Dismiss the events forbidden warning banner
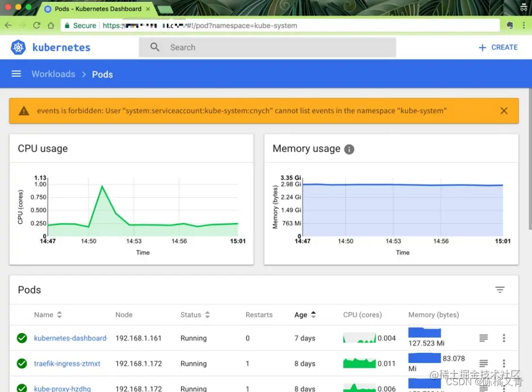Viewport: 532px width, 392px height. [504, 111]
